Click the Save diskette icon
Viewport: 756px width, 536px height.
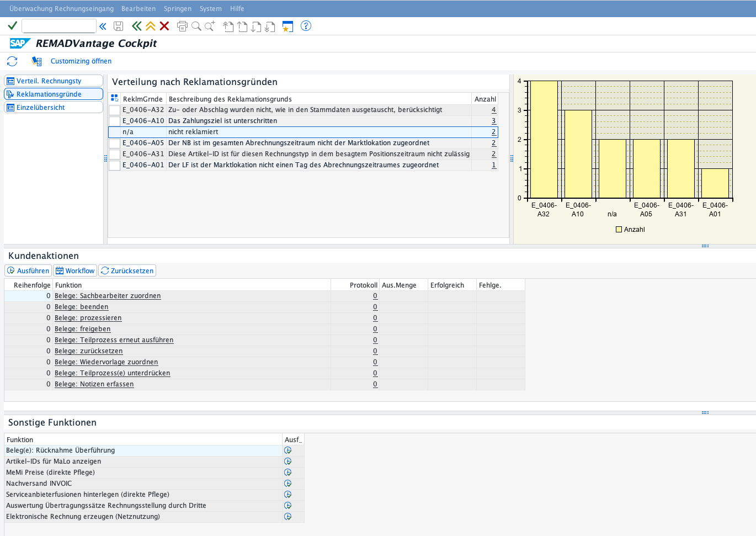pos(118,26)
